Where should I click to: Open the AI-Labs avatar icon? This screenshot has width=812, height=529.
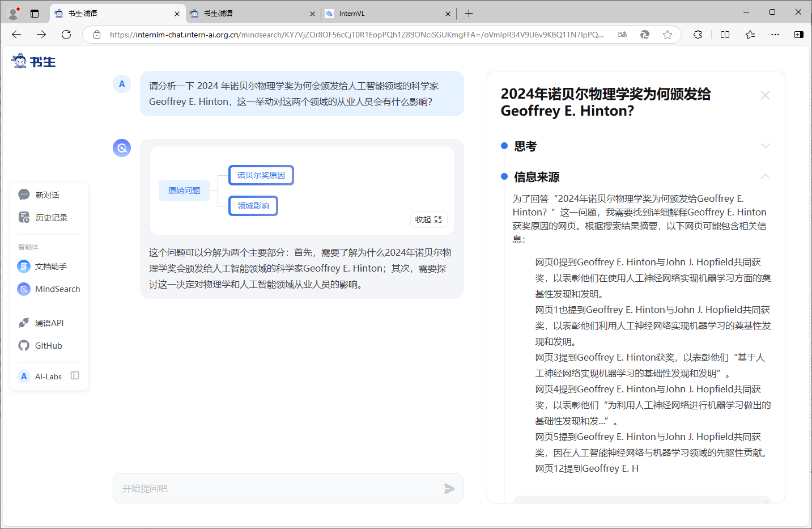tap(24, 376)
